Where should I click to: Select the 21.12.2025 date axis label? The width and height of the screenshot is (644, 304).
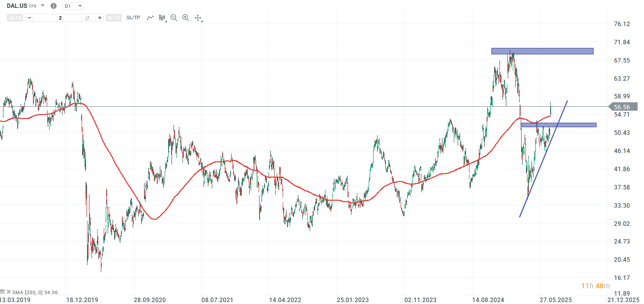[623, 299]
